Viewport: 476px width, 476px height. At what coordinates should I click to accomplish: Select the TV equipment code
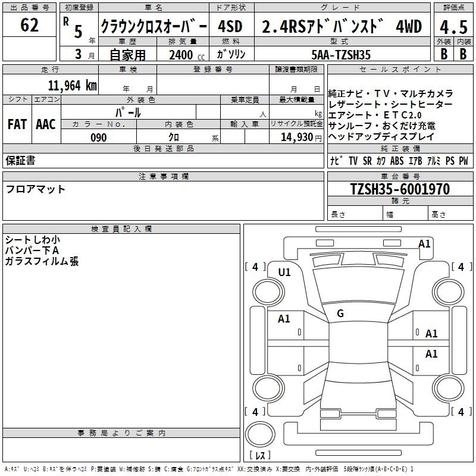[353, 161]
